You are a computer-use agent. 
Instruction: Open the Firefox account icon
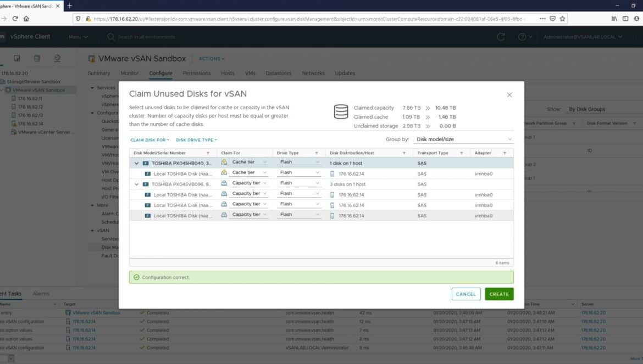[636, 19]
